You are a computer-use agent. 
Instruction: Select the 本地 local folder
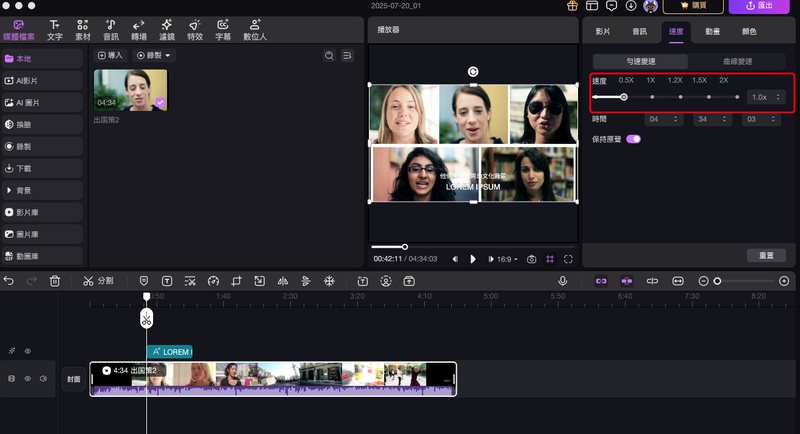point(42,59)
